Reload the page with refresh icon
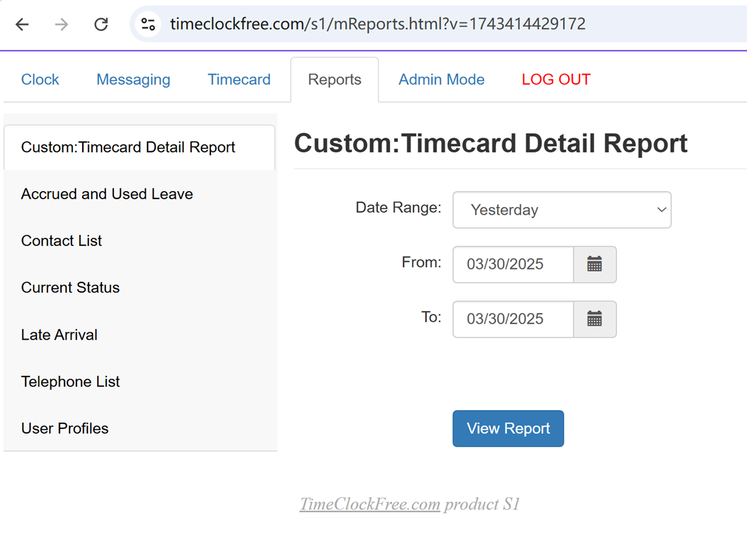 coord(101,24)
